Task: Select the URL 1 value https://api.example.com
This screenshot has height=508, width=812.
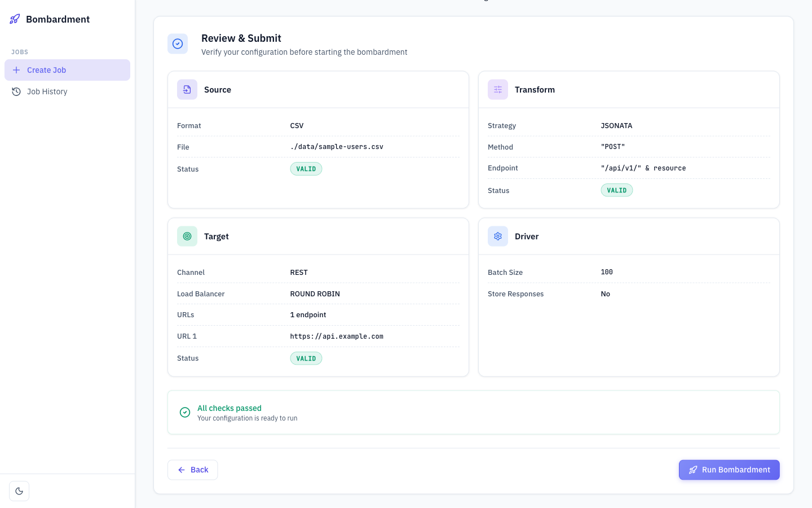Action: tap(337, 336)
